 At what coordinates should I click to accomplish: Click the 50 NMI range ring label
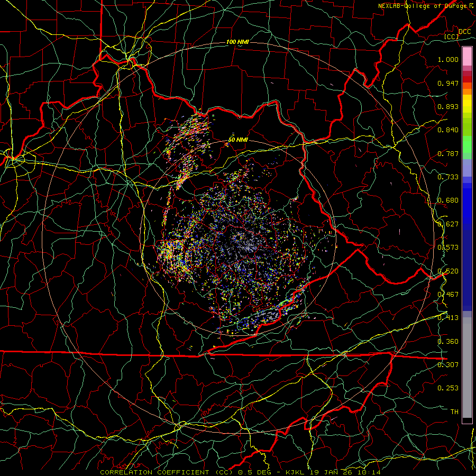(x=238, y=140)
